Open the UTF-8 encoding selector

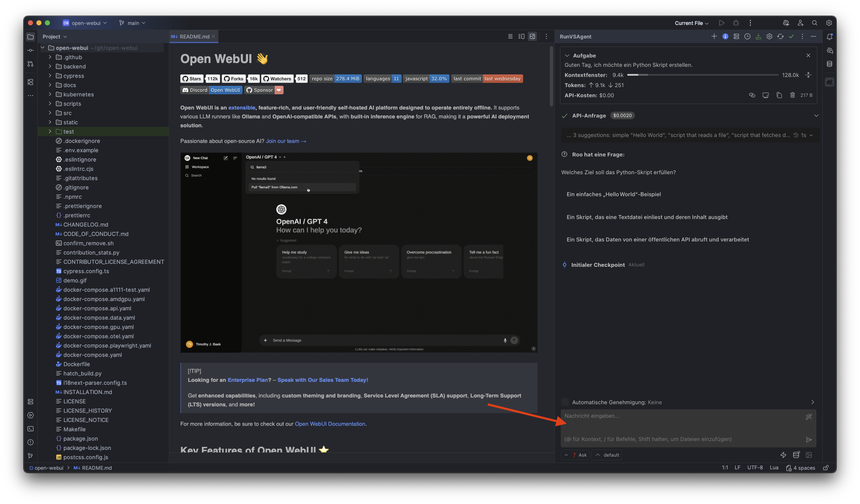coord(755,468)
